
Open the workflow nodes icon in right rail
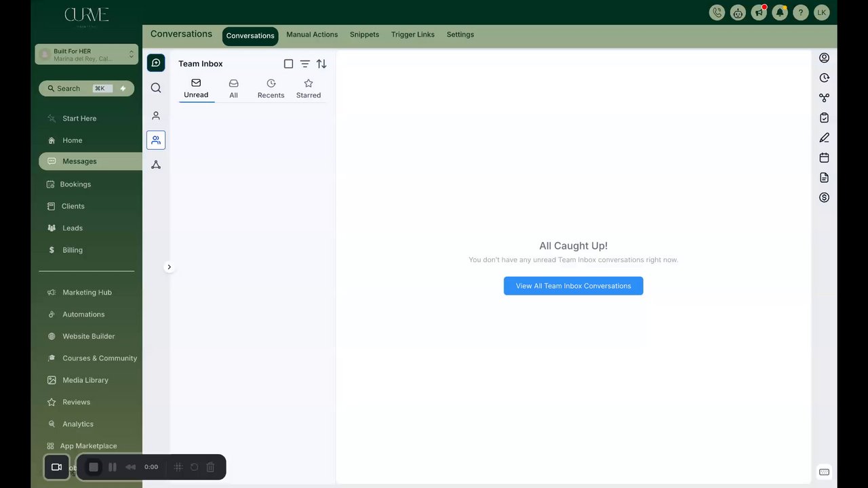click(x=824, y=98)
